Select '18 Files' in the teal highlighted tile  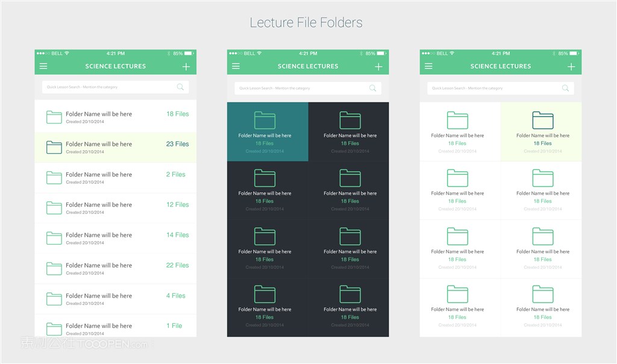tap(265, 143)
